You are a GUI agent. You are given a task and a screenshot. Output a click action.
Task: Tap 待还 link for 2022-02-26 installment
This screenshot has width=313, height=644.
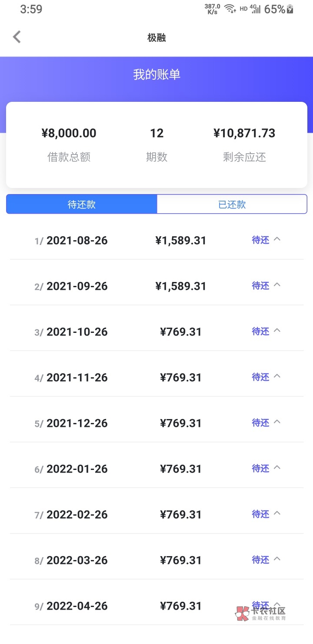[260, 514]
